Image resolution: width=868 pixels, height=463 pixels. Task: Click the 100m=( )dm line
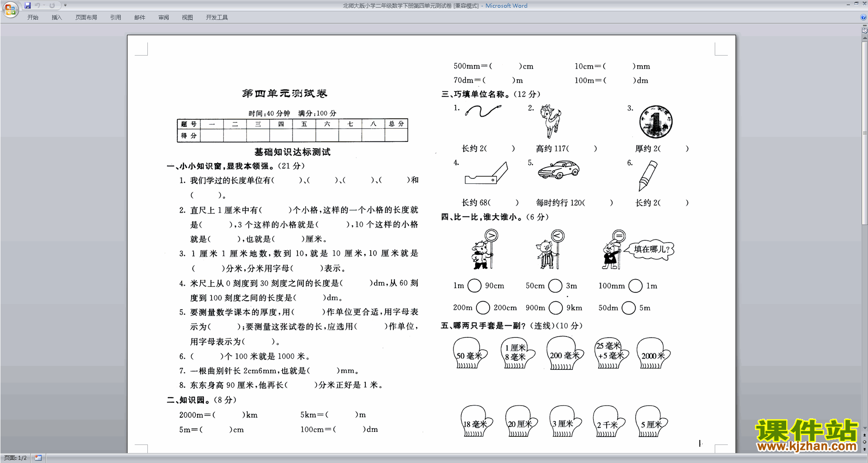tap(611, 80)
